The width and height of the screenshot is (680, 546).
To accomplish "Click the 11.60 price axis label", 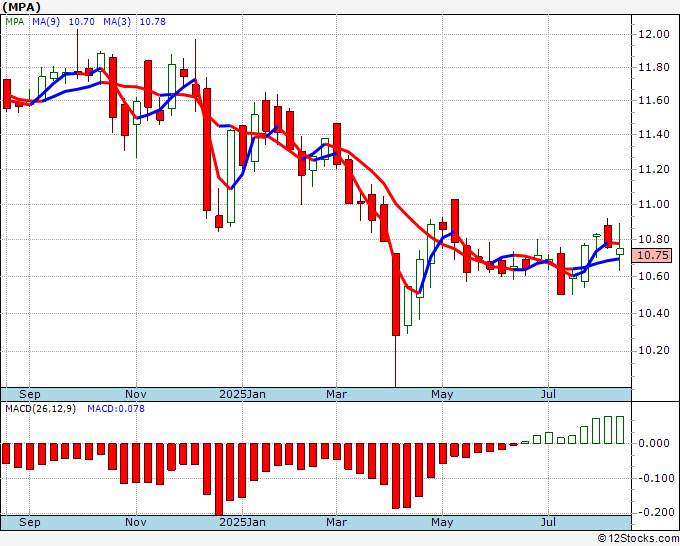I will [x=654, y=100].
